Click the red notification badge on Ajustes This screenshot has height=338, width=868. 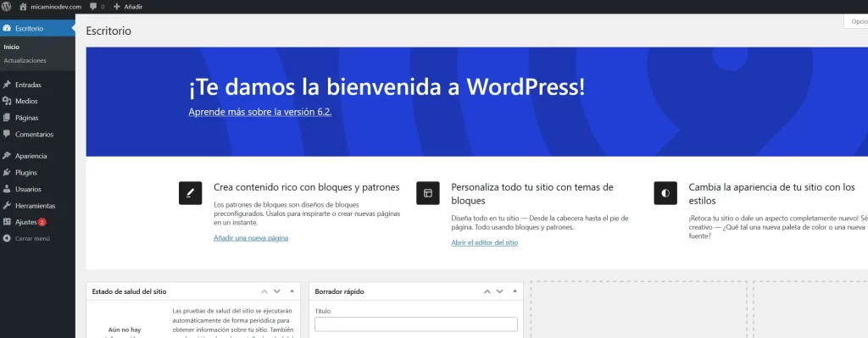tap(42, 222)
